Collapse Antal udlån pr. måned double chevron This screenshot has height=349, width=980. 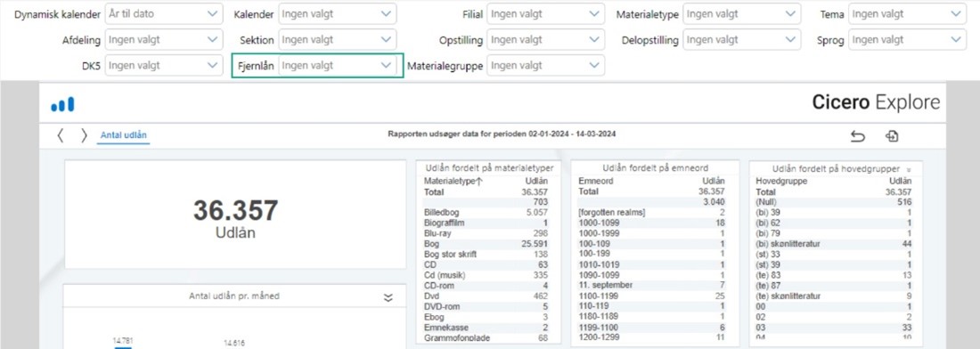(x=388, y=297)
